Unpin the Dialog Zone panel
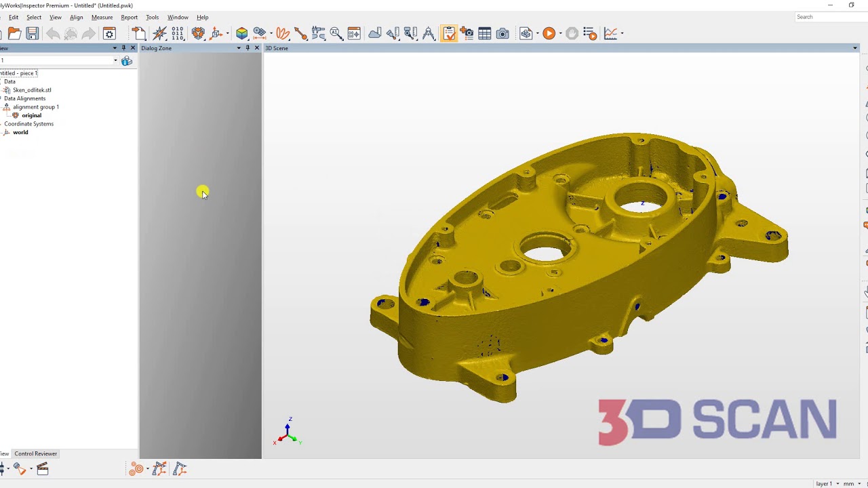Screen dimensions: 868x488 [x=247, y=47]
